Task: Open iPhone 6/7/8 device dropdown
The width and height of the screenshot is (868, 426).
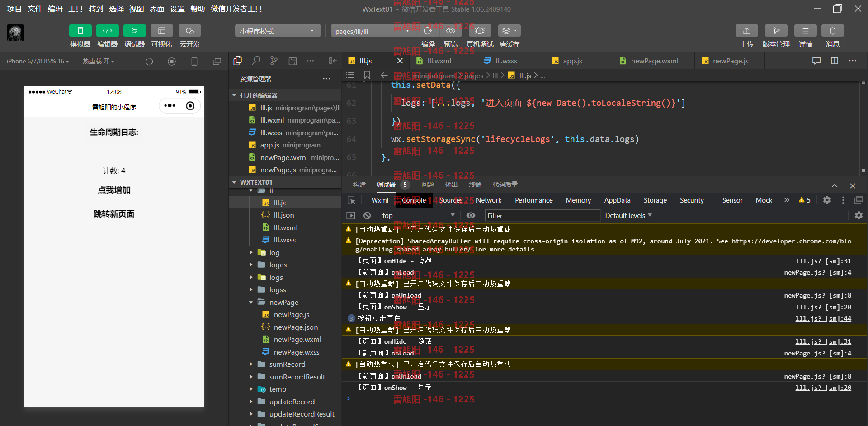Action: (38, 61)
